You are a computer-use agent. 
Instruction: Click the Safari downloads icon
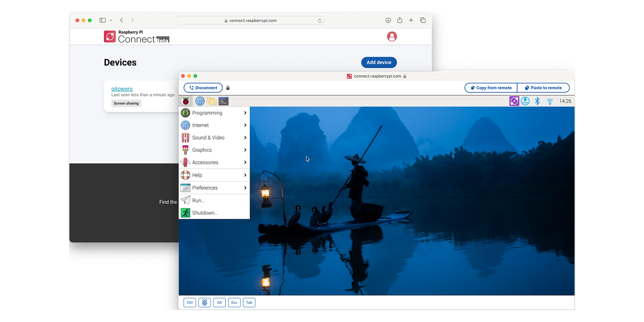tap(388, 20)
